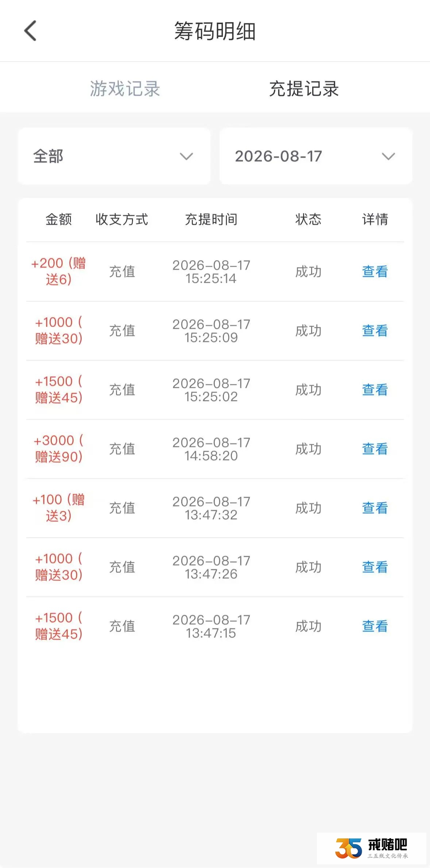430x868 pixels.
Task: Switch to 游戏记录 tab
Action: point(125,89)
